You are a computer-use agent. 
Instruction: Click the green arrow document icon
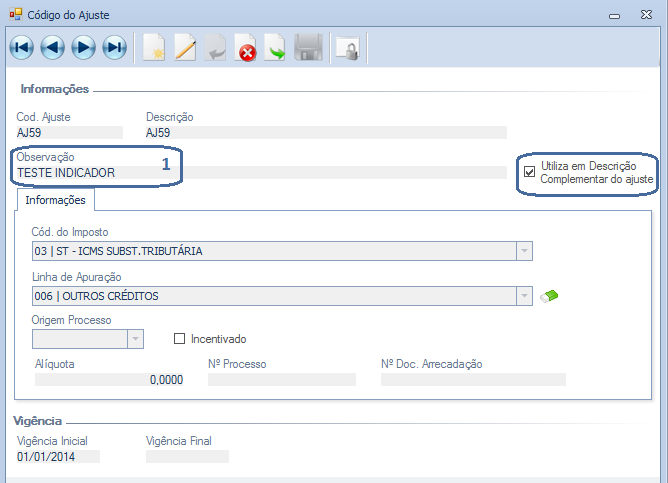276,47
